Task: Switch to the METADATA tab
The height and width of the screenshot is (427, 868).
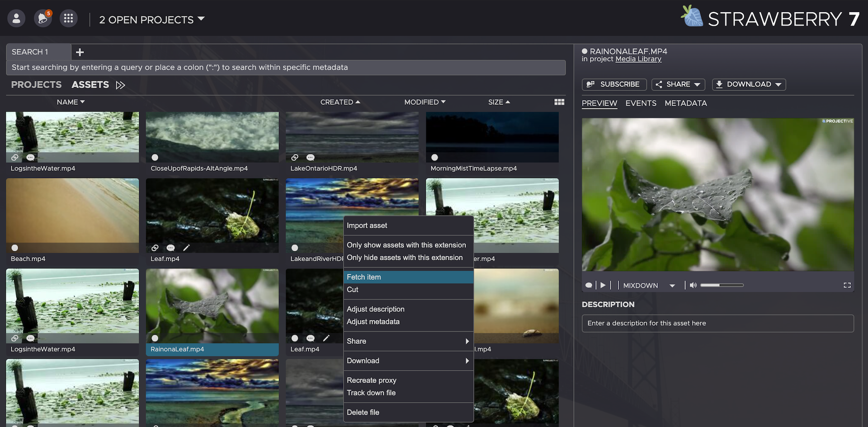Action: coord(685,103)
